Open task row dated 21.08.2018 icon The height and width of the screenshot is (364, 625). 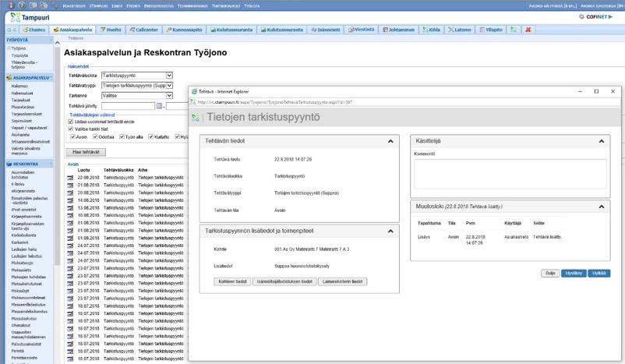pos(70,186)
